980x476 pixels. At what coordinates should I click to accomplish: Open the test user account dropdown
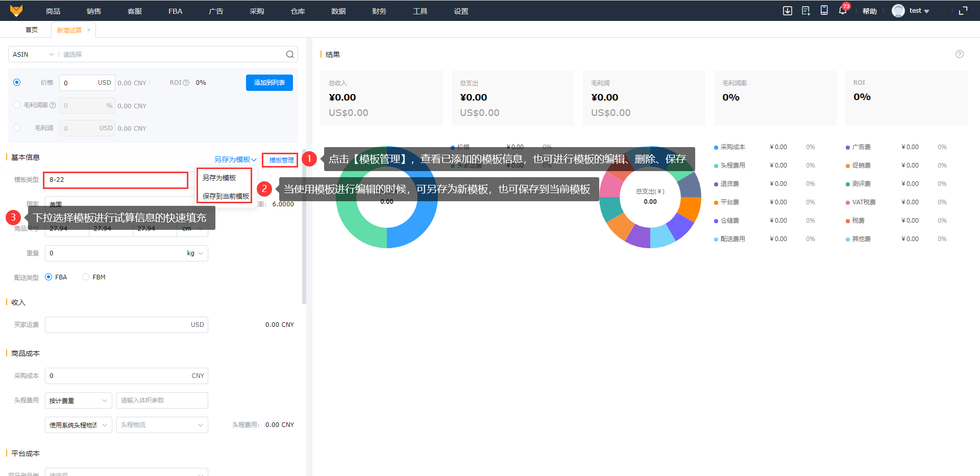[919, 11]
